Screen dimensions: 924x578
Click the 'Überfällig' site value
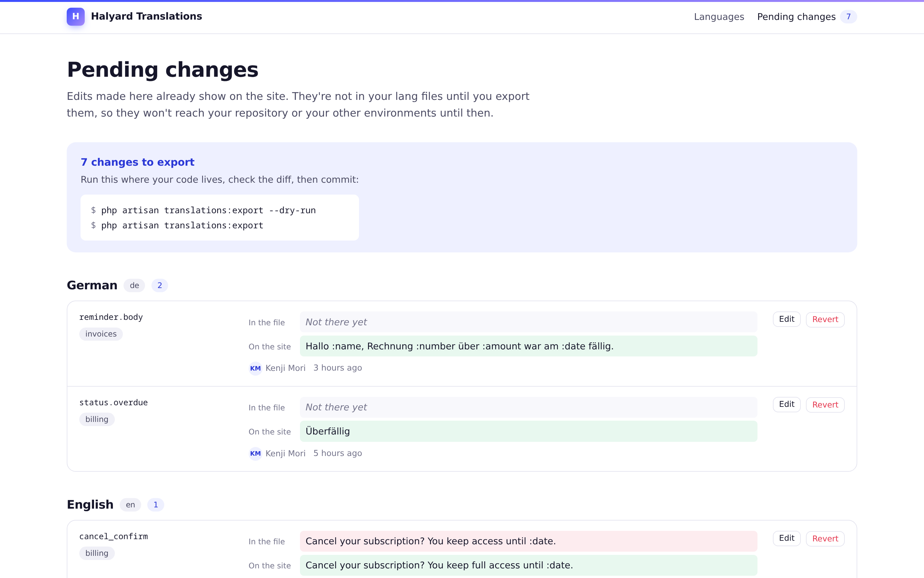click(528, 431)
